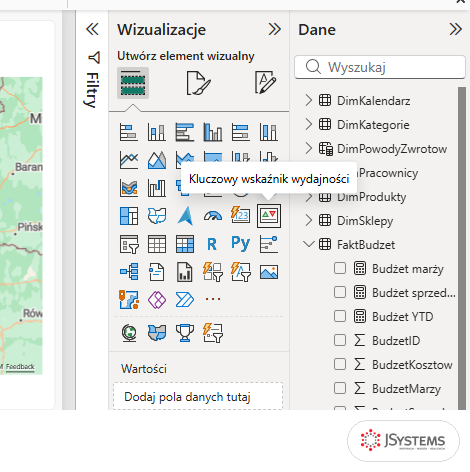Check the Budżet marży field
470x472 pixels.
[340, 268]
